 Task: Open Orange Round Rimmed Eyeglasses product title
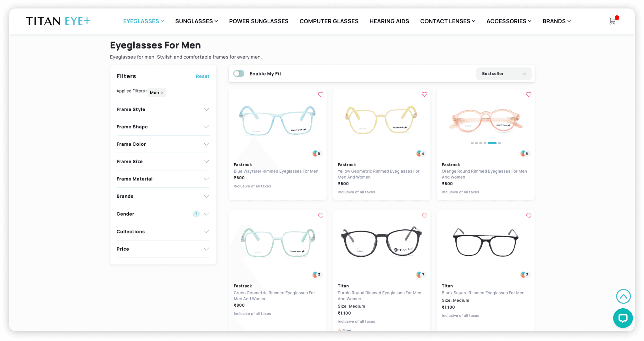[x=484, y=174]
